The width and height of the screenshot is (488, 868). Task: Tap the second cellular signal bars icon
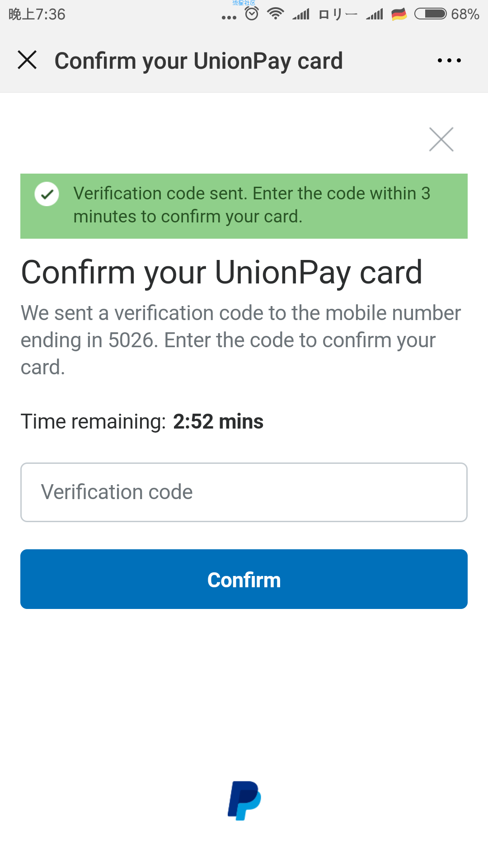tap(375, 14)
